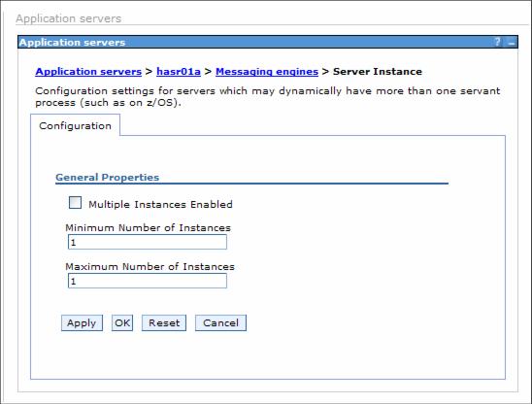Focus the Maximum Number of Instances field

coord(148,281)
